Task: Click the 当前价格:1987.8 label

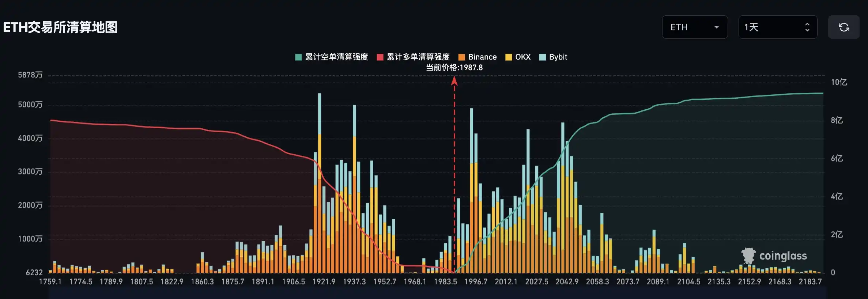Action: 454,68
